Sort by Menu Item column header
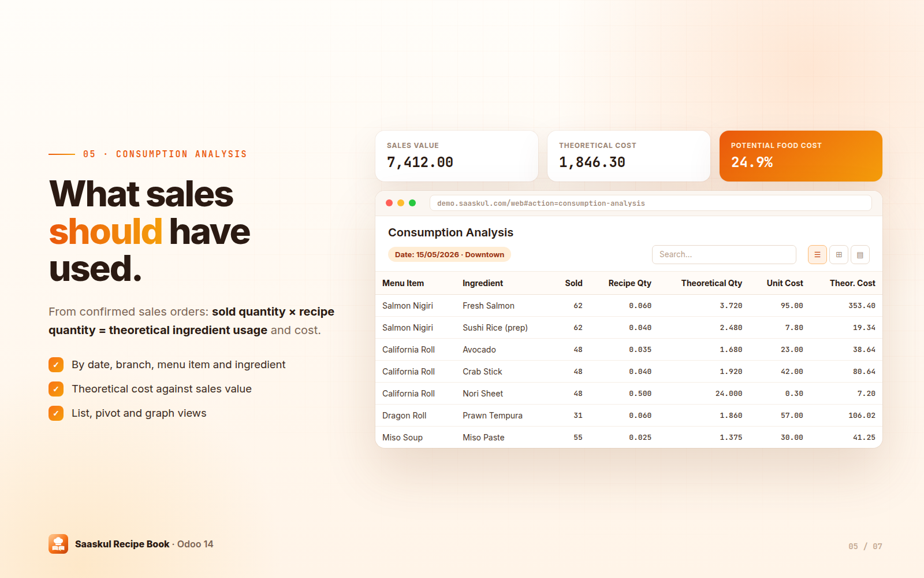 point(403,283)
